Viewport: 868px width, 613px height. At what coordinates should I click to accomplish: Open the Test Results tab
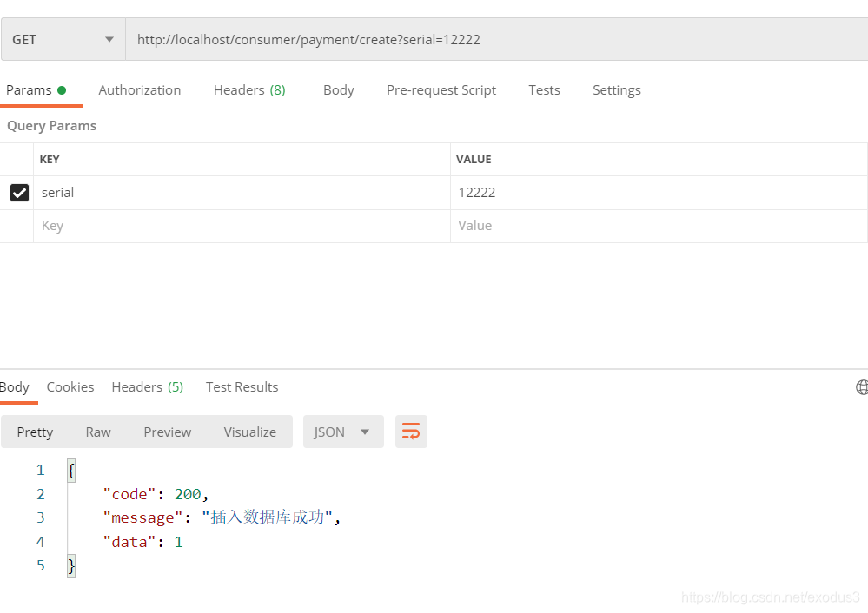[x=242, y=386]
